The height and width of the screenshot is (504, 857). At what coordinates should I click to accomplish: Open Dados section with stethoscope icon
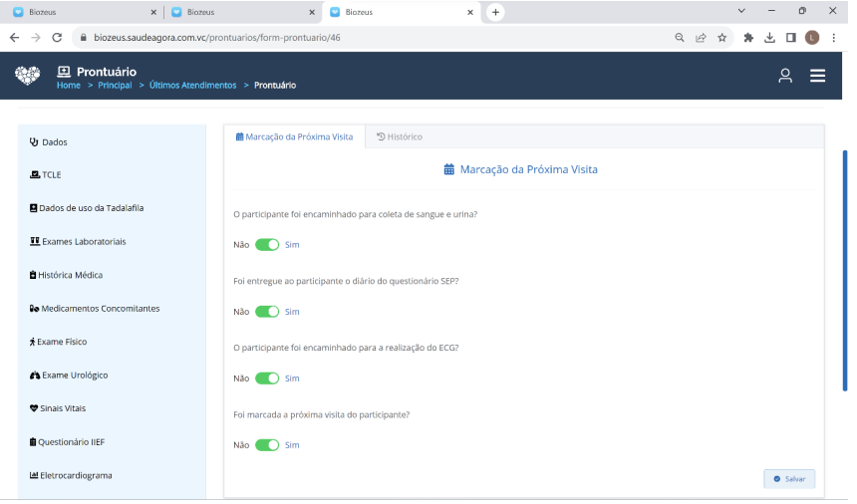click(x=49, y=142)
